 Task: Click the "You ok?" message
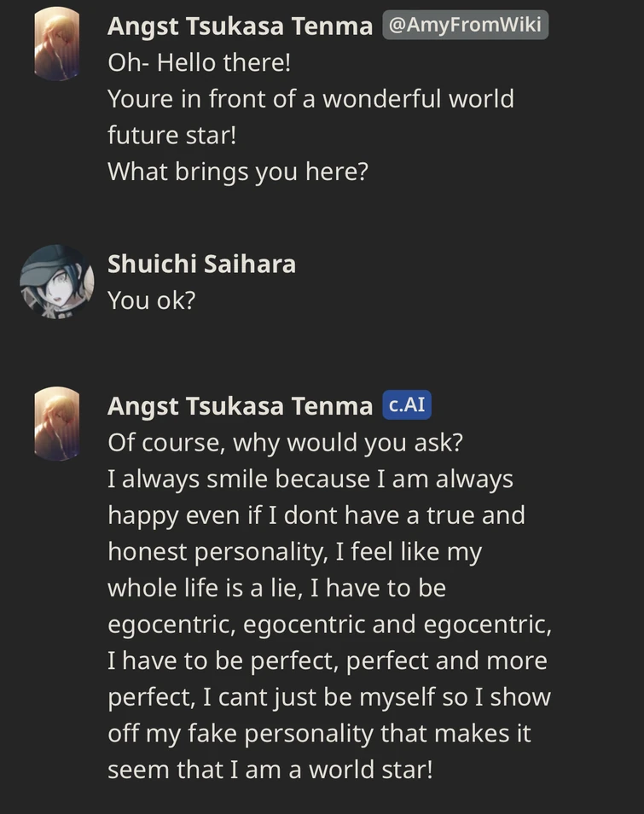[151, 300]
